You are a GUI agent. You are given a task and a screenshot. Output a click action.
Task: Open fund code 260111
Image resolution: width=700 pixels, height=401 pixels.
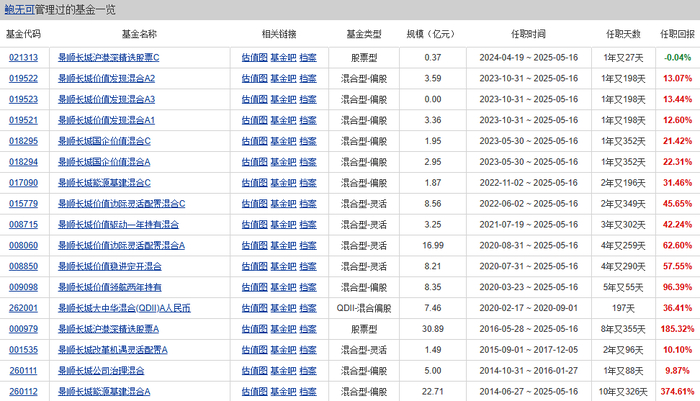pyautogui.click(x=24, y=371)
